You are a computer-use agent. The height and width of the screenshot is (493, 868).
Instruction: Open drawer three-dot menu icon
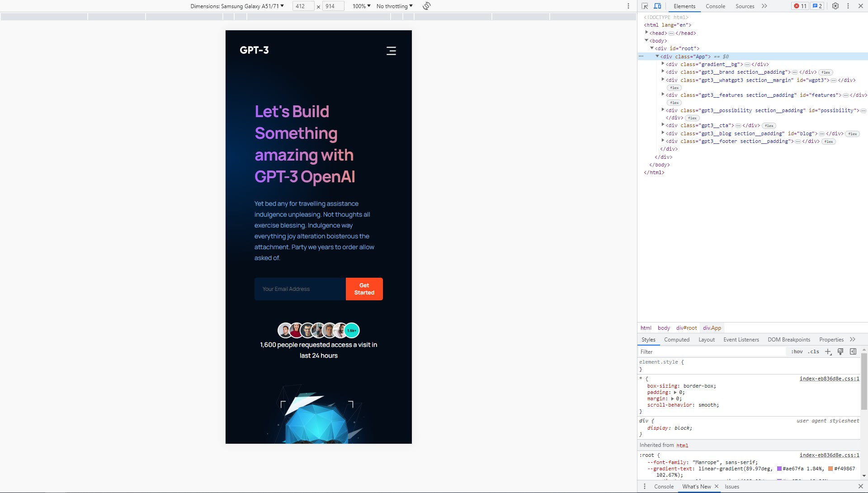[644, 486]
